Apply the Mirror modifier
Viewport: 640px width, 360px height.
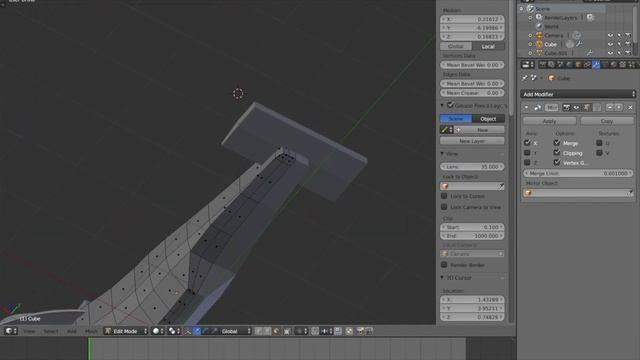pos(549,121)
